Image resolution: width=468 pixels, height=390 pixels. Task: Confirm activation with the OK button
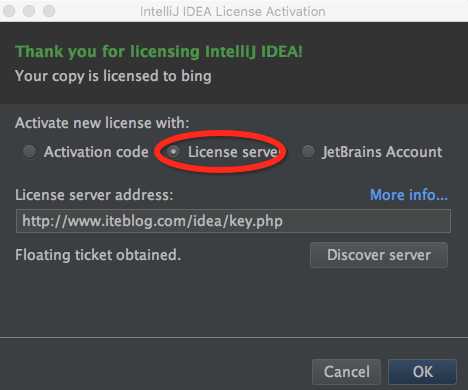coord(422,372)
